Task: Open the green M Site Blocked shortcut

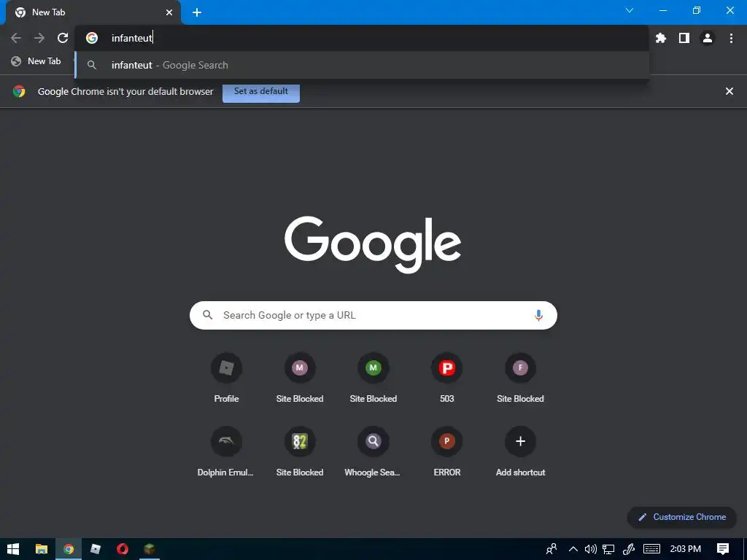Action: (373, 378)
